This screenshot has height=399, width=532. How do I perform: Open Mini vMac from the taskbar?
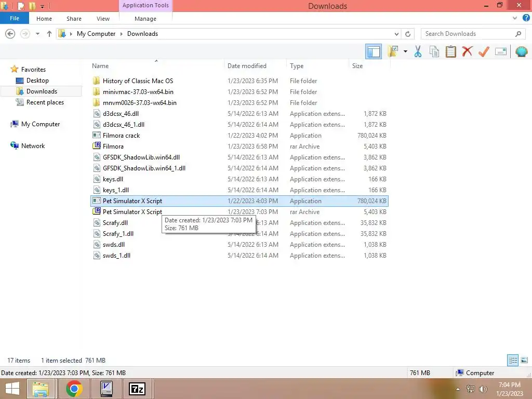(106, 389)
